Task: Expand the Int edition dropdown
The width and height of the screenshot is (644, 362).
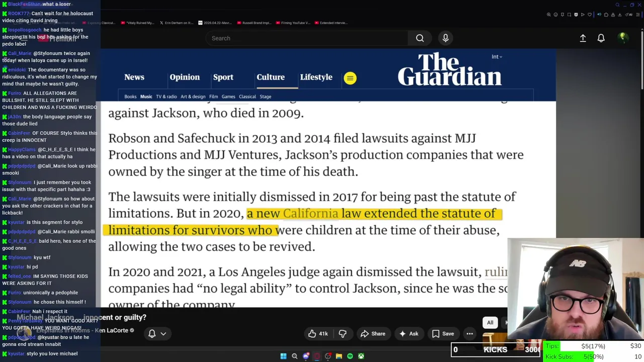Action: point(497,57)
